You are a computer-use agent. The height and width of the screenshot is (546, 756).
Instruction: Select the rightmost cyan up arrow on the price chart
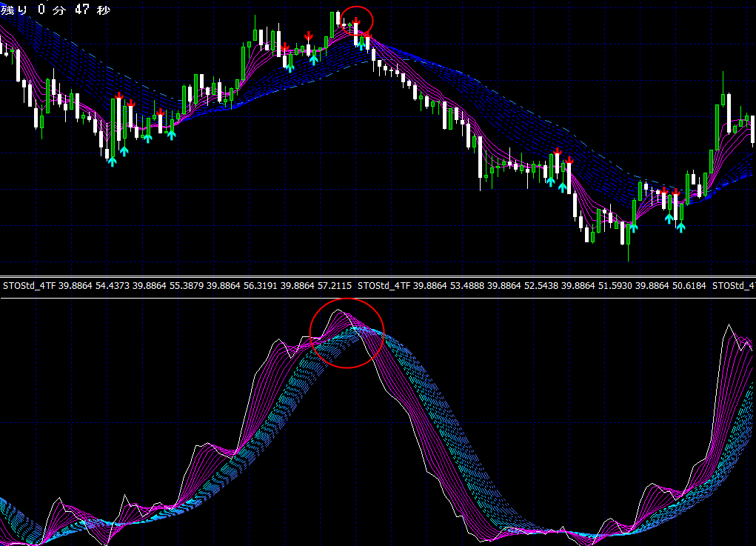click(680, 226)
